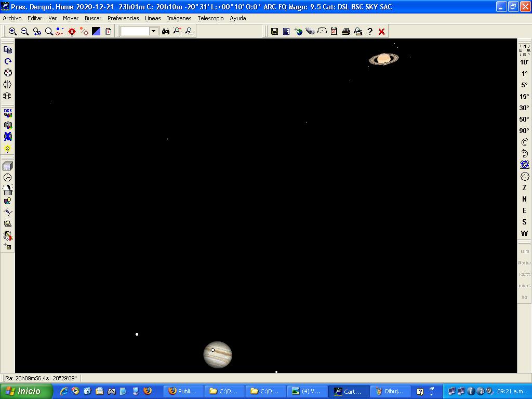Click the stopwatch time icon
The height and width of the screenshot is (399, 532).
coord(7,73)
